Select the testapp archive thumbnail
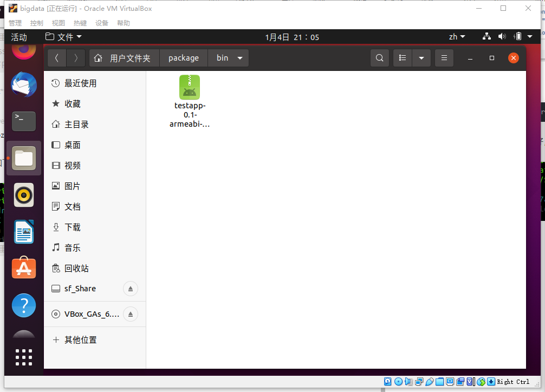 [190, 87]
